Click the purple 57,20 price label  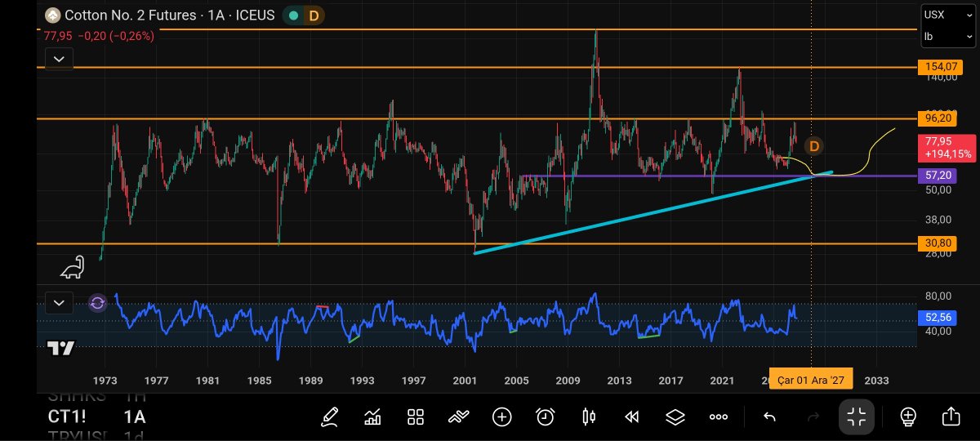(x=937, y=176)
